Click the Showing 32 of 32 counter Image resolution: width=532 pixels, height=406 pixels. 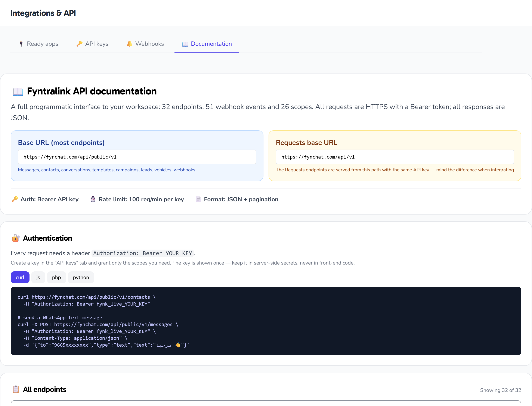pos(501,390)
